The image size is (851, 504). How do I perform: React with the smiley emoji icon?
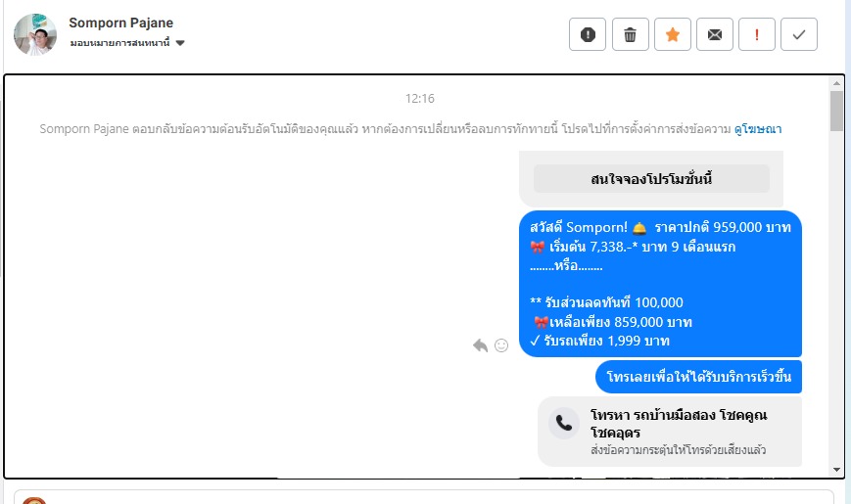point(501,345)
